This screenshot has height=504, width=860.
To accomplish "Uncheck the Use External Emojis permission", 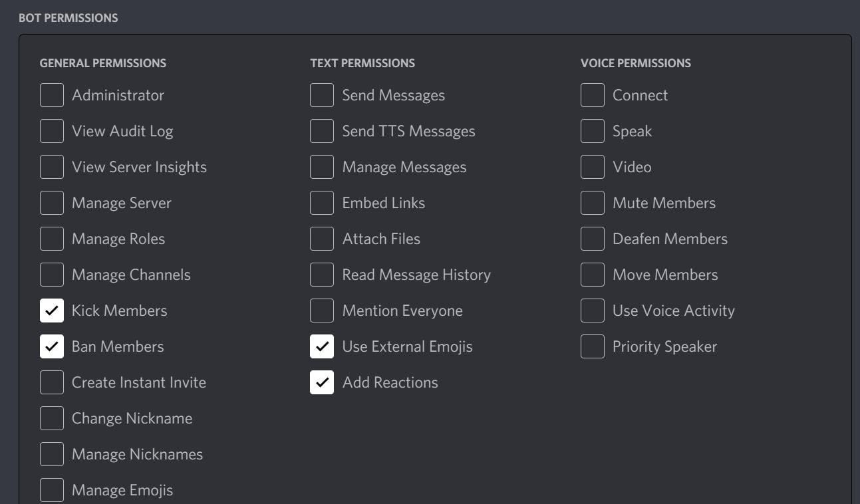I will pyautogui.click(x=321, y=346).
